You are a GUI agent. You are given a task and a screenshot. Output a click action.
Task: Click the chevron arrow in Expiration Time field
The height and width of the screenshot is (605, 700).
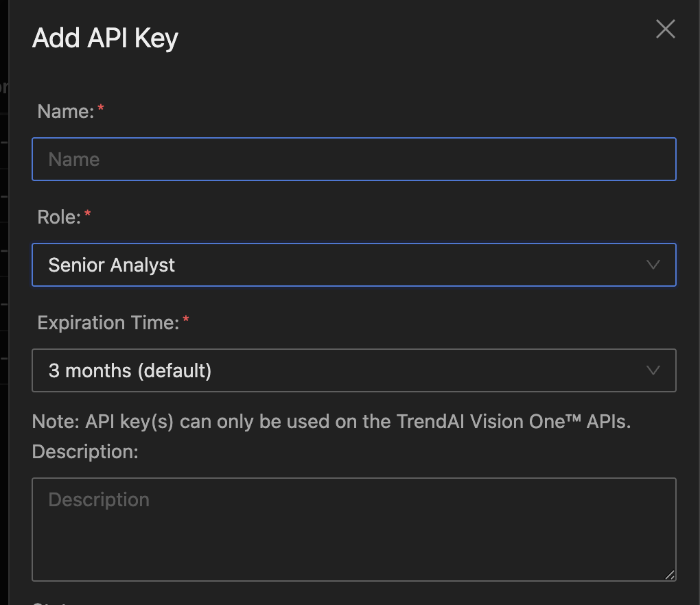pos(653,370)
